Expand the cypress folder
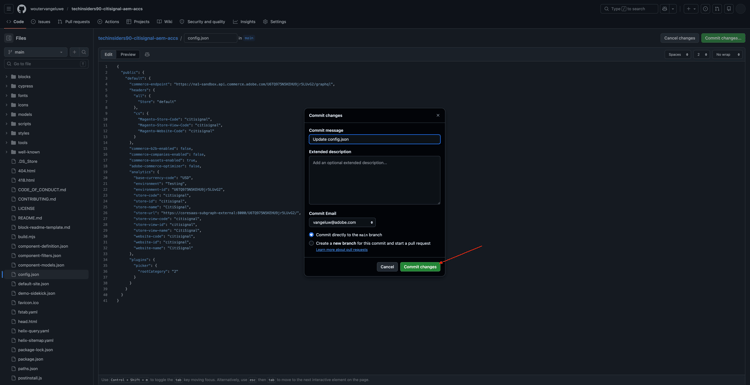 point(25,86)
